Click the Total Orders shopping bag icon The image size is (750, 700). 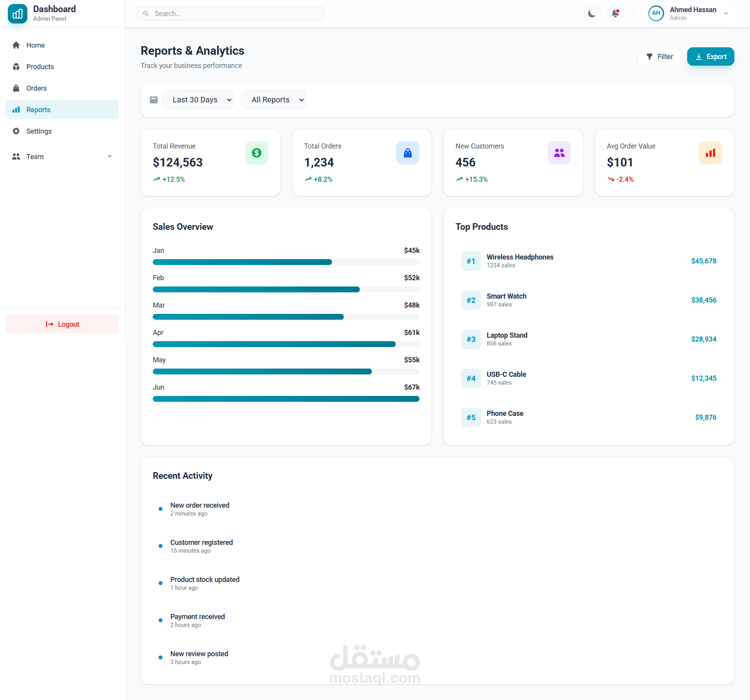click(x=407, y=153)
